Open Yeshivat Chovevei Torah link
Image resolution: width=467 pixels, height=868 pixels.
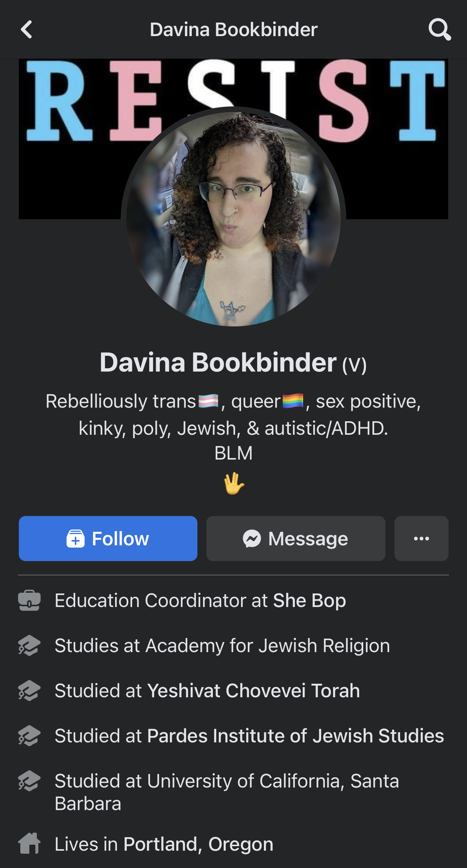pyautogui.click(x=253, y=690)
